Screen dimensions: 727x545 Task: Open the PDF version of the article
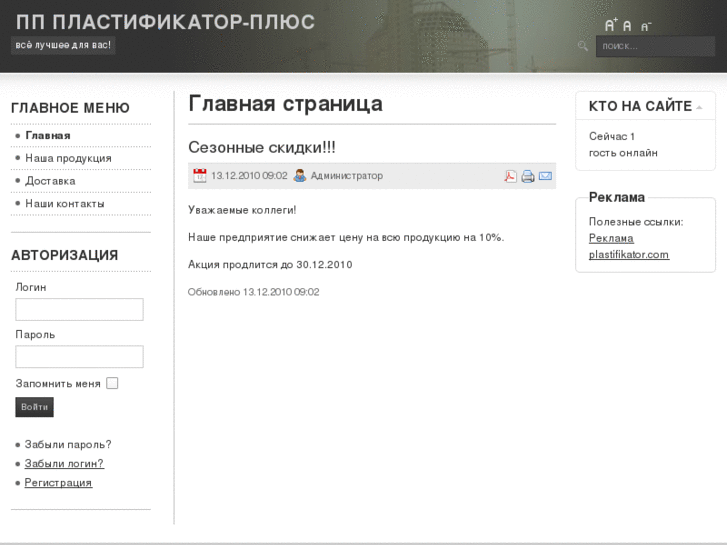pyautogui.click(x=510, y=176)
